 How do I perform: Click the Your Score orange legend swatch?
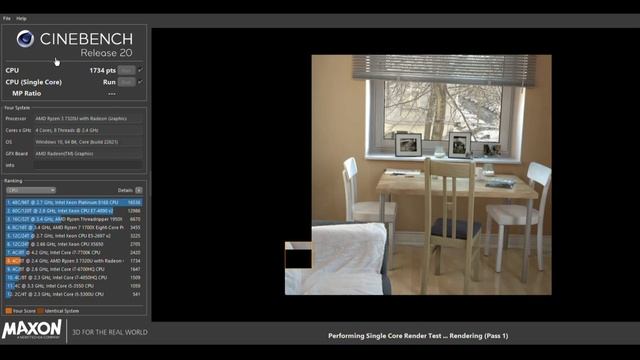click(9, 311)
